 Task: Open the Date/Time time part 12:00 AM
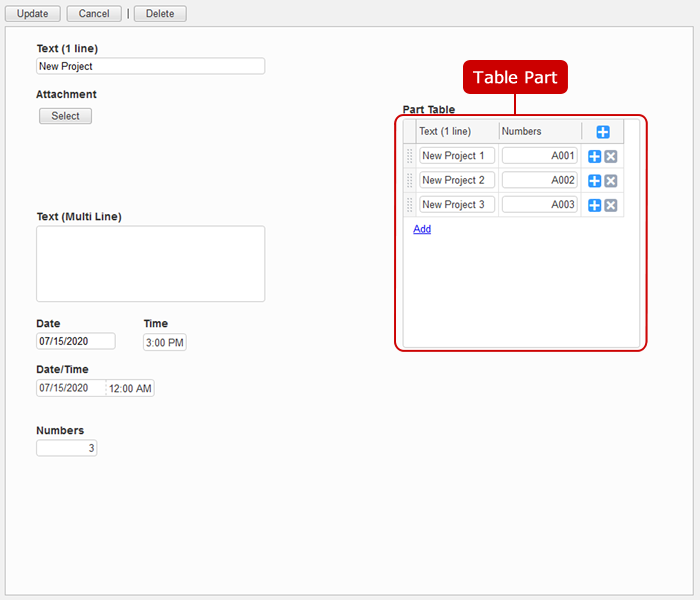pos(130,388)
